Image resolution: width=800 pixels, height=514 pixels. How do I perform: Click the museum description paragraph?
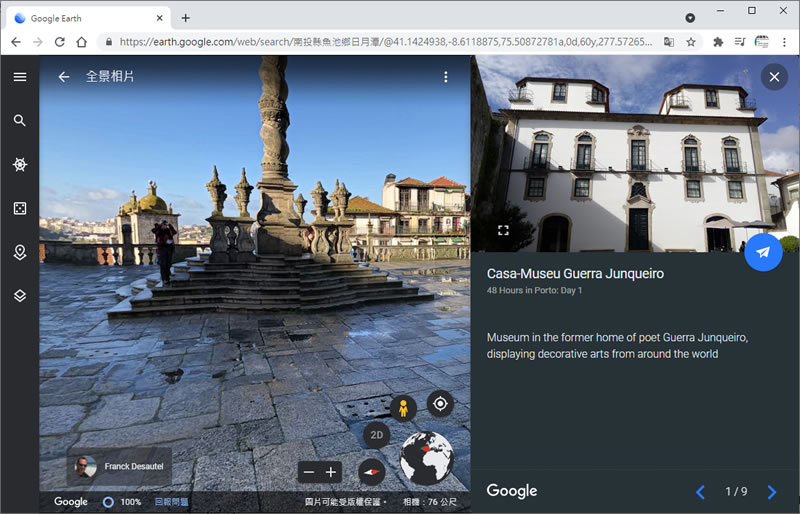click(617, 346)
